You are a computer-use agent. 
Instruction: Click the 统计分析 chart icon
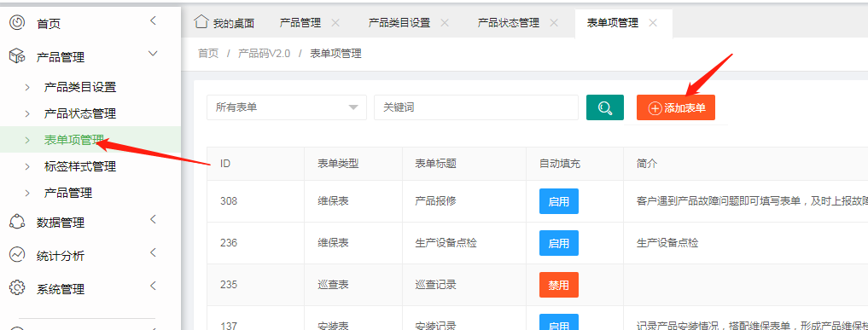[18, 255]
